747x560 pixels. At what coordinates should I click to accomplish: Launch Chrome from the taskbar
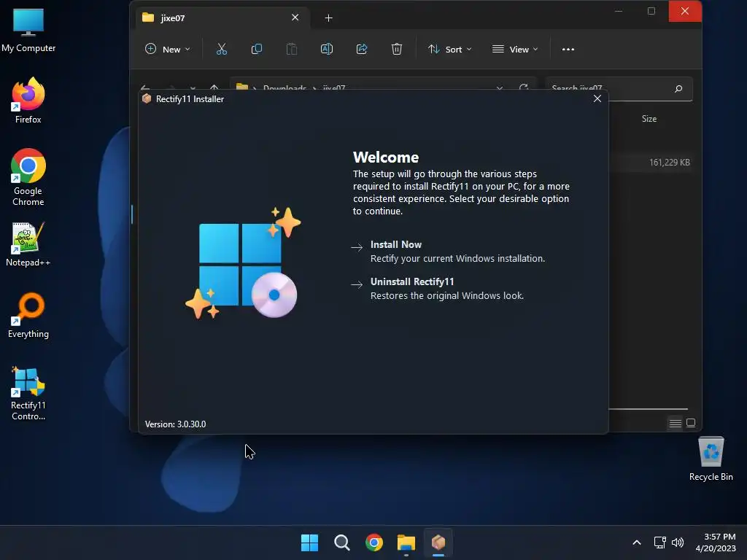click(x=374, y=542)
